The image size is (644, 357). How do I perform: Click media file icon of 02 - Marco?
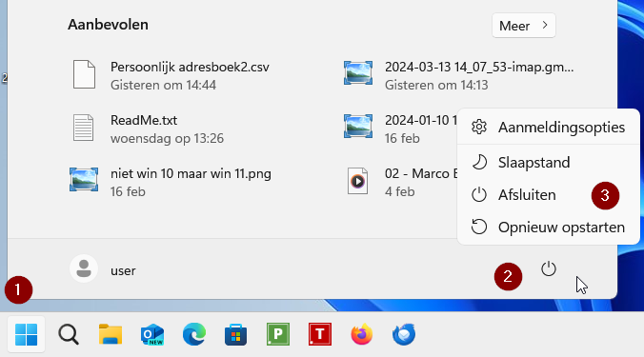click(357, 181)
